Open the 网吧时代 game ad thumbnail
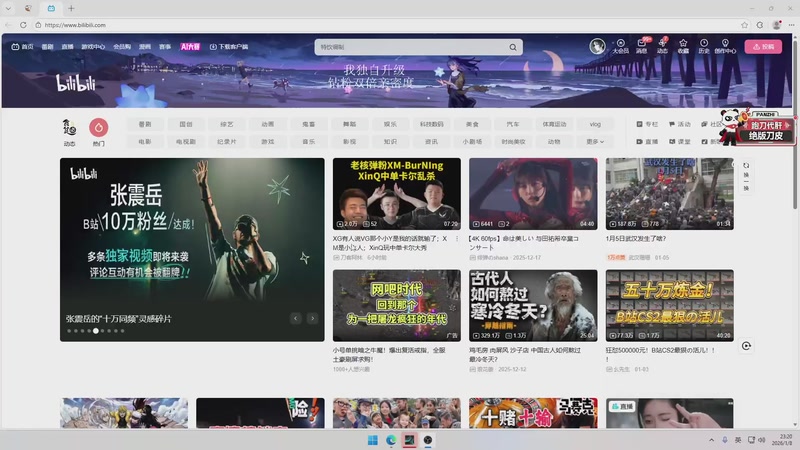800x450 pixels. [x=396, y=305]
